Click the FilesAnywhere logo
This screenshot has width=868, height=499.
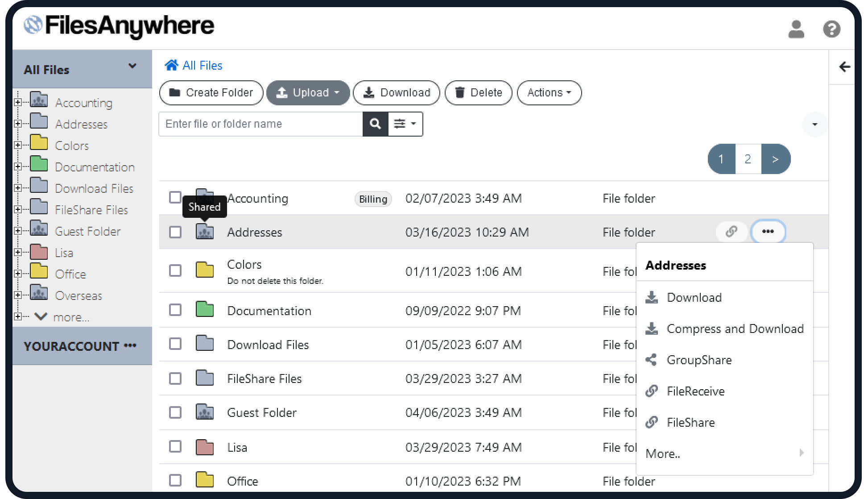119,26
